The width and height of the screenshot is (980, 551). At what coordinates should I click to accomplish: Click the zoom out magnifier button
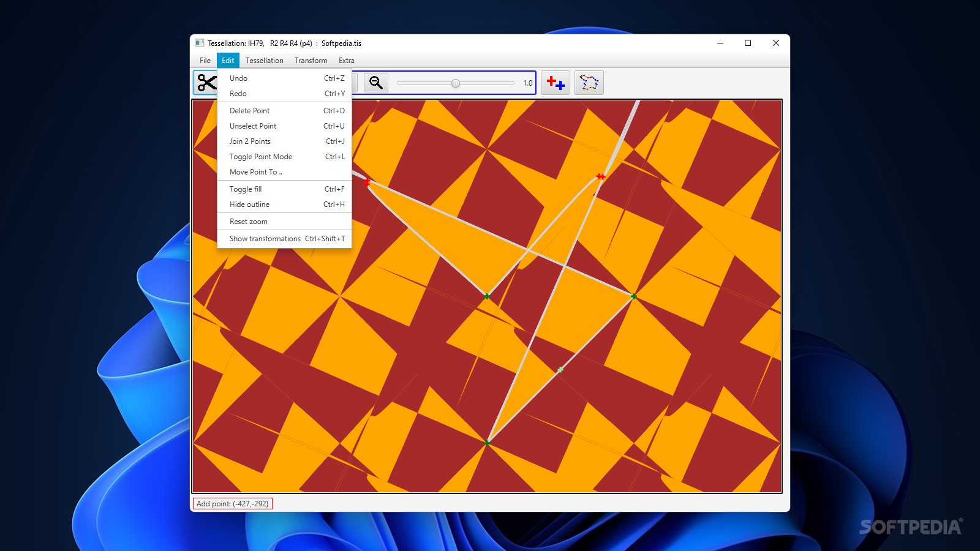(x=376, y=83)
